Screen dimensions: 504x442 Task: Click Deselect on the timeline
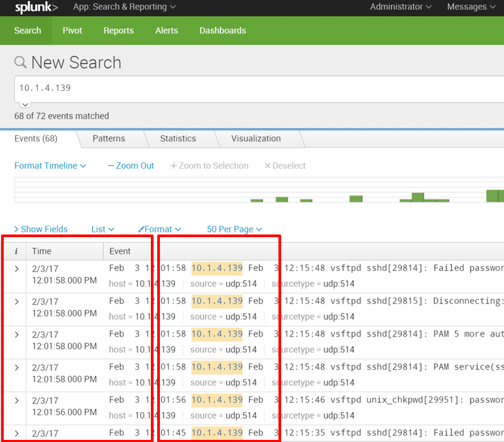point(285,166)
